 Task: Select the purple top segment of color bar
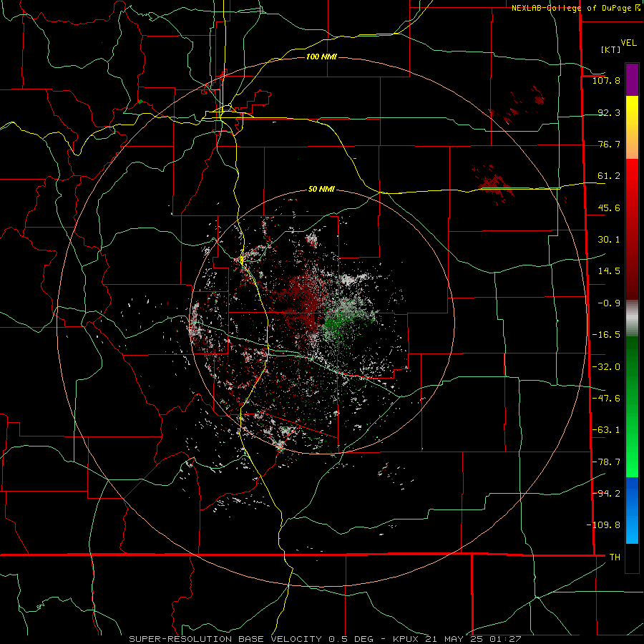coord(632,79)
